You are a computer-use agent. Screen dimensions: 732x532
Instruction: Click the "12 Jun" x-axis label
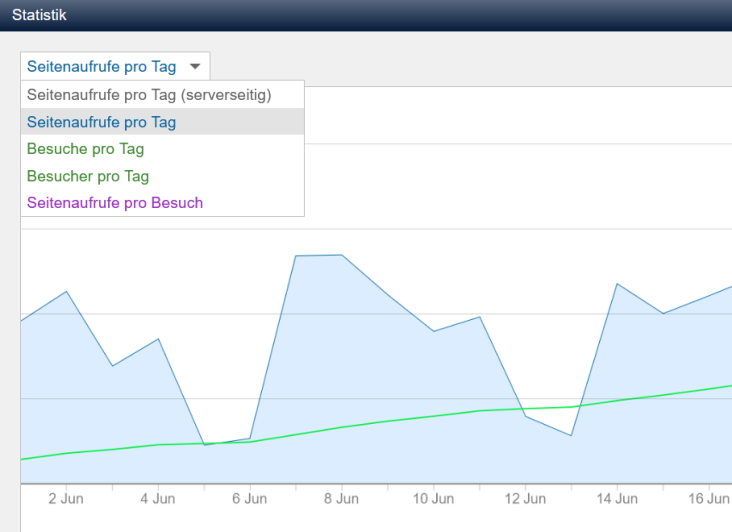[525, 498]
